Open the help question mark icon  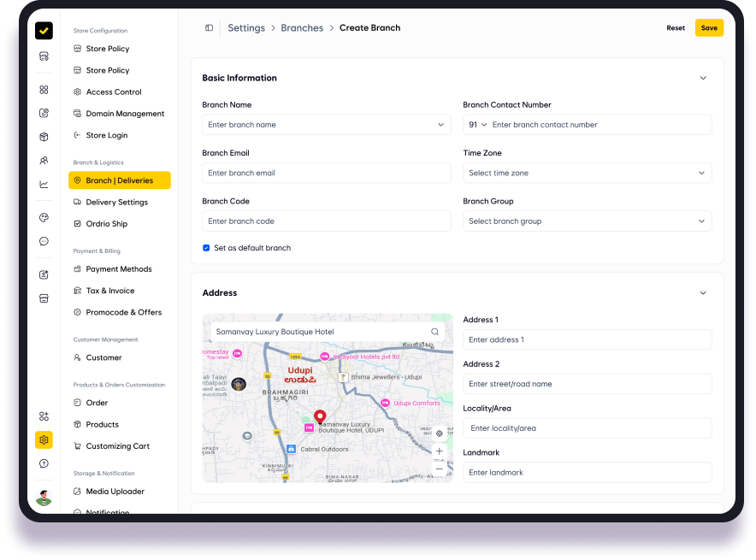tap(44, 463)
